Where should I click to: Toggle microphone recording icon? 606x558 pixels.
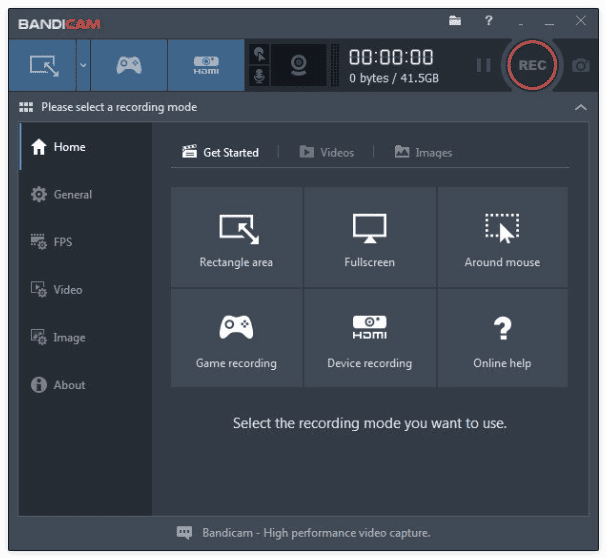click(x=259, y=76)
